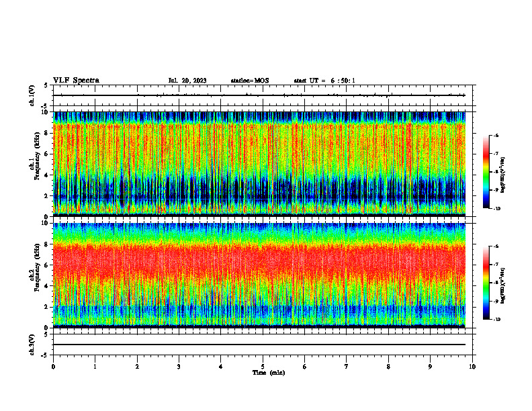532x411 pixels.
Task: Click the "-6" label on the ch.1 color bar
Action: [x=495, y=135]
